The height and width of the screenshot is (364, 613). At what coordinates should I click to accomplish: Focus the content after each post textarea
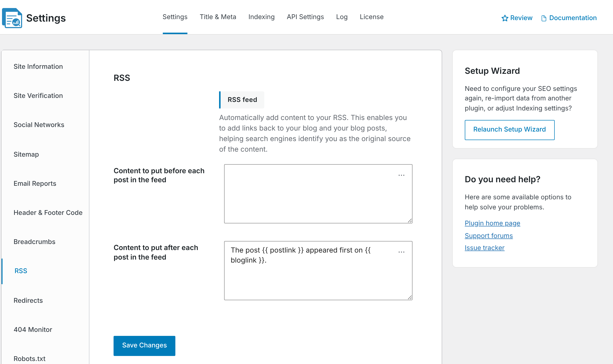[x=318, y=271]
